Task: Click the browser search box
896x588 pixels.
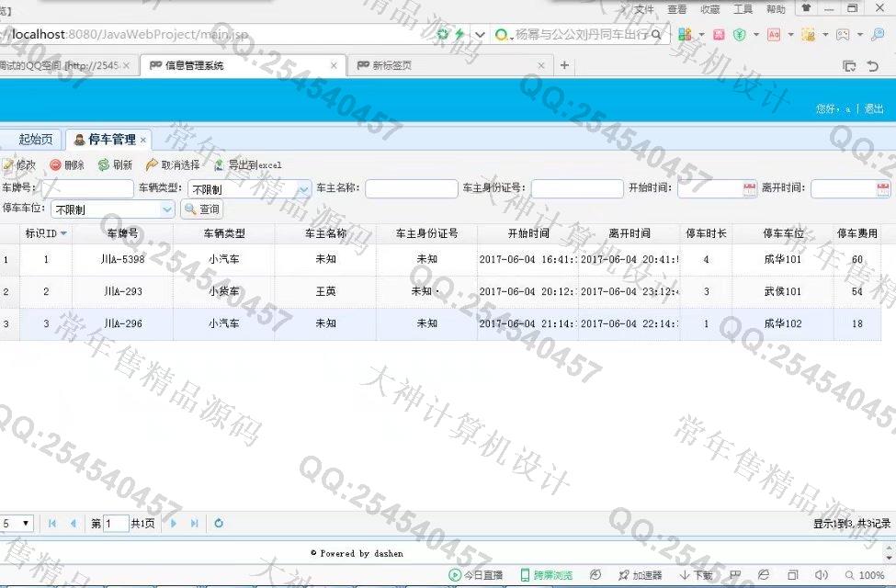Action: (583, 35)
